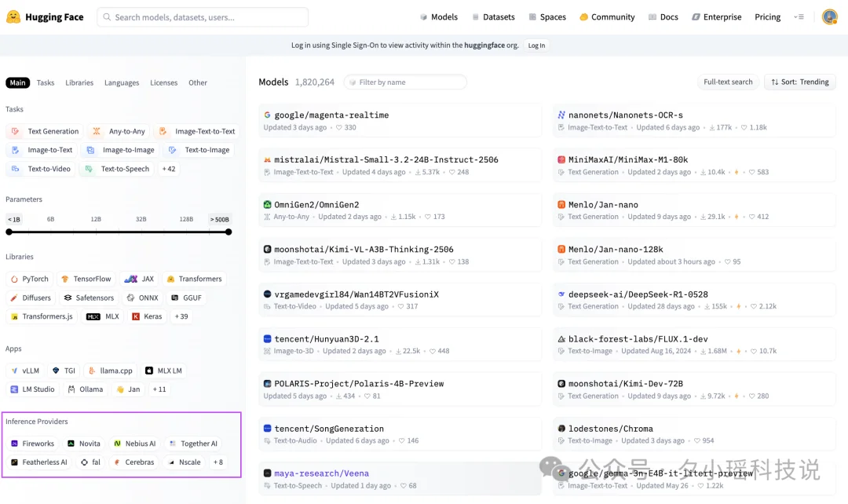Select the PyTorch library filter
848x504 pixels.
click(x=30, y=279)
